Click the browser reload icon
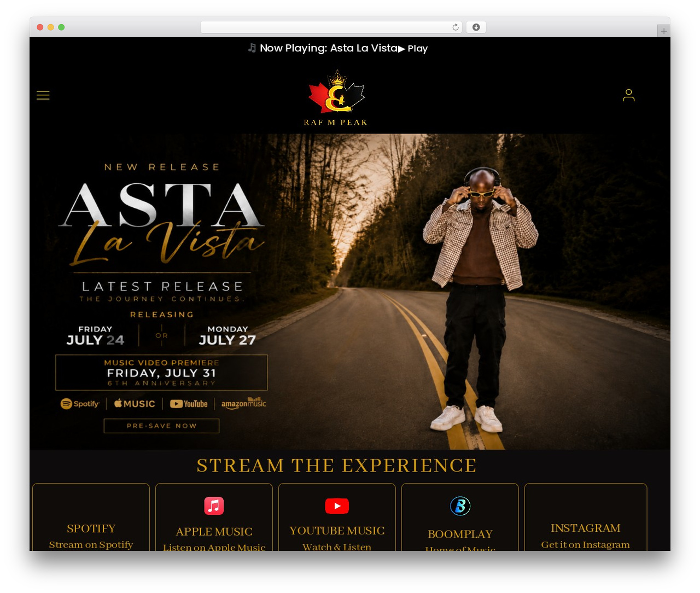The width and height of the screenshot is (700, 593). coord(456,27)
